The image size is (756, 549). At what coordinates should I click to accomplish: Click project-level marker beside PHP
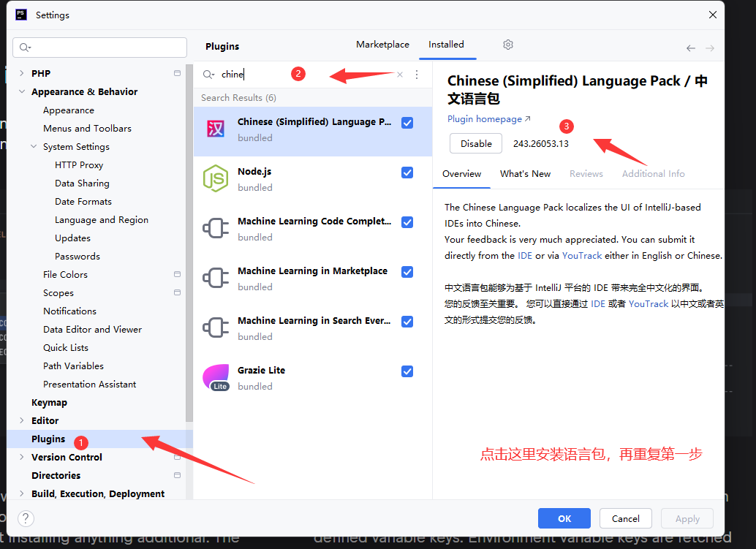177,73
